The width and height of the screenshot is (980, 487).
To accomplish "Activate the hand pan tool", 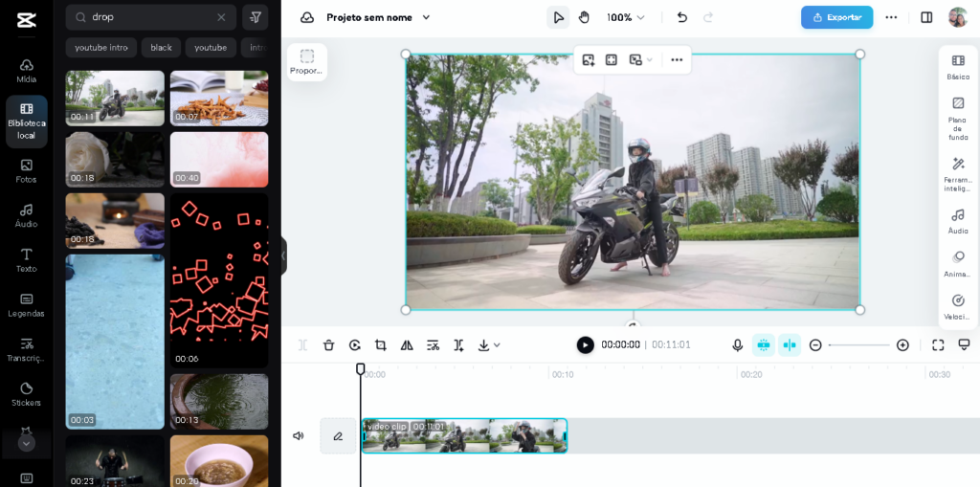I will pos(584,17).
